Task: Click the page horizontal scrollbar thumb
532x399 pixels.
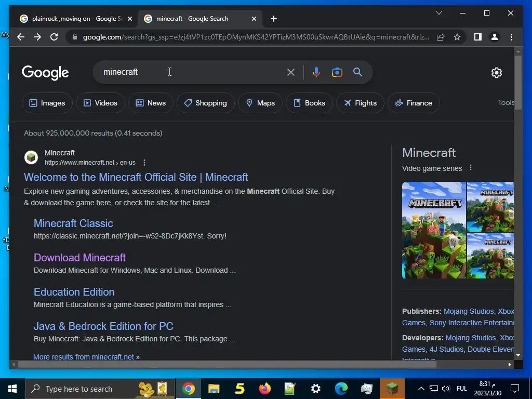Action: [227, 364]
